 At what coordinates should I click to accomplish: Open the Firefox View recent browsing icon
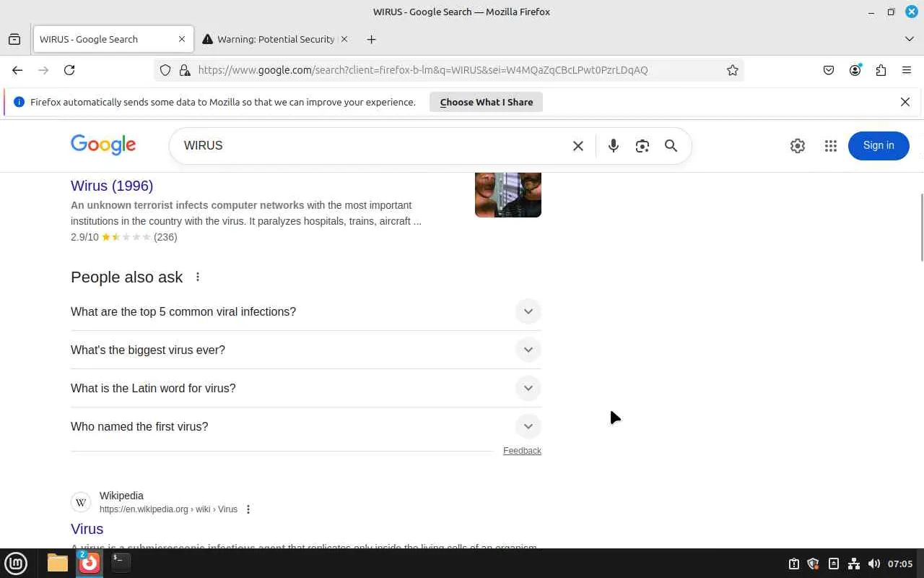point(14,39)
